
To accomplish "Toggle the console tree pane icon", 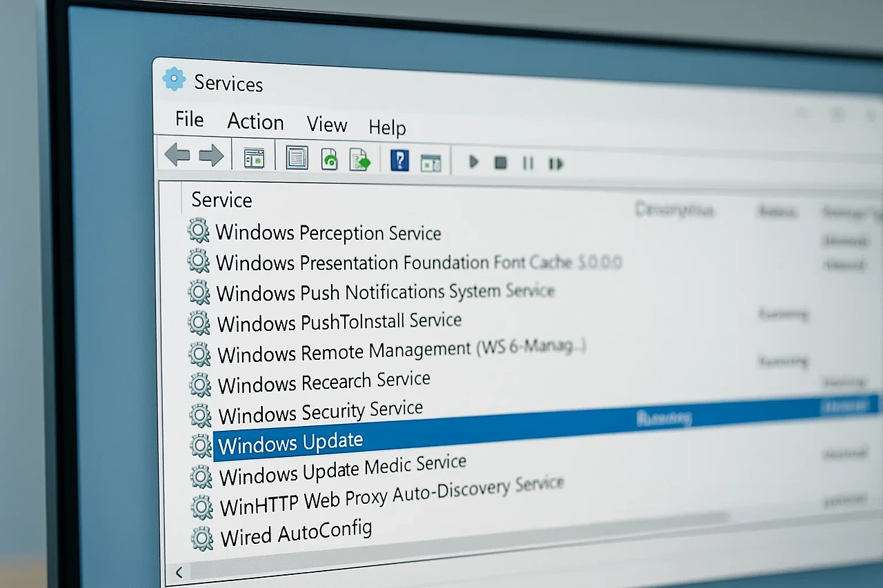I will click(x=255, y=159).
